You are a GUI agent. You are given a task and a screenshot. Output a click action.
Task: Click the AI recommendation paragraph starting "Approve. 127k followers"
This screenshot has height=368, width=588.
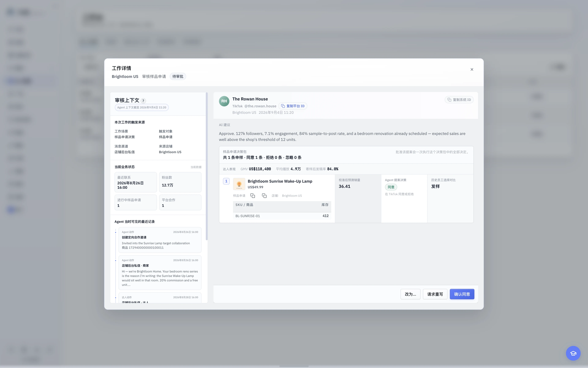(342, 136)
